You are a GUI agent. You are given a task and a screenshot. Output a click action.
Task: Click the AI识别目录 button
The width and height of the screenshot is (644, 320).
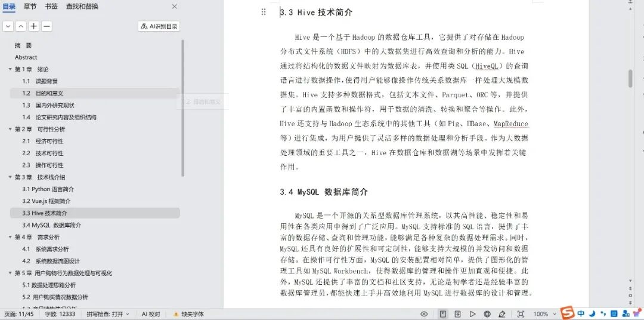(x=159, y=26)
